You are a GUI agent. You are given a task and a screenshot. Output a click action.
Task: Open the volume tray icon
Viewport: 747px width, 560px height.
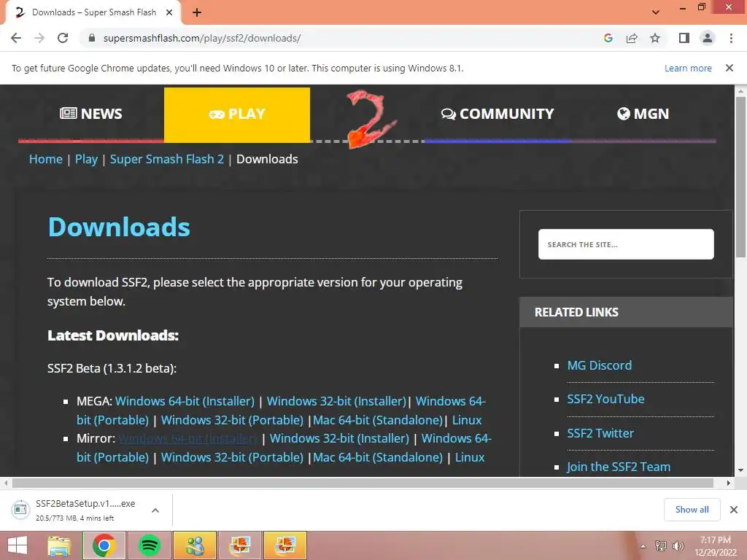click(x=678, y=546)
